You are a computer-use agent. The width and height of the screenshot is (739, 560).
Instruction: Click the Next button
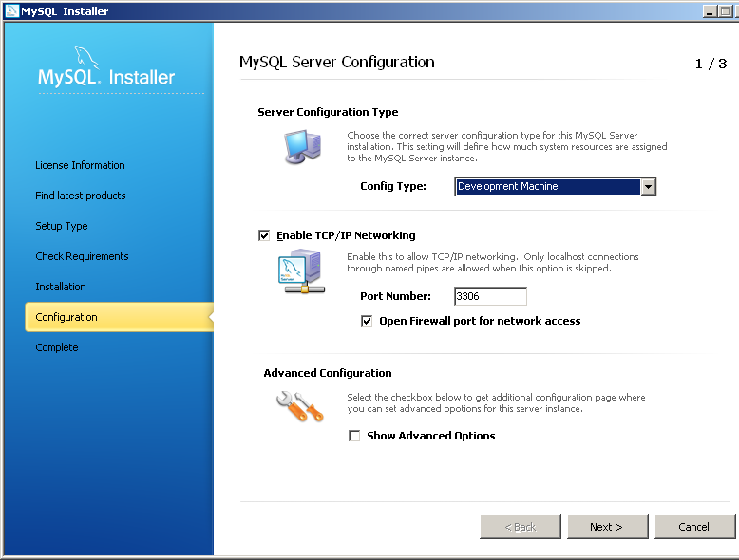[x=608, y=527]
